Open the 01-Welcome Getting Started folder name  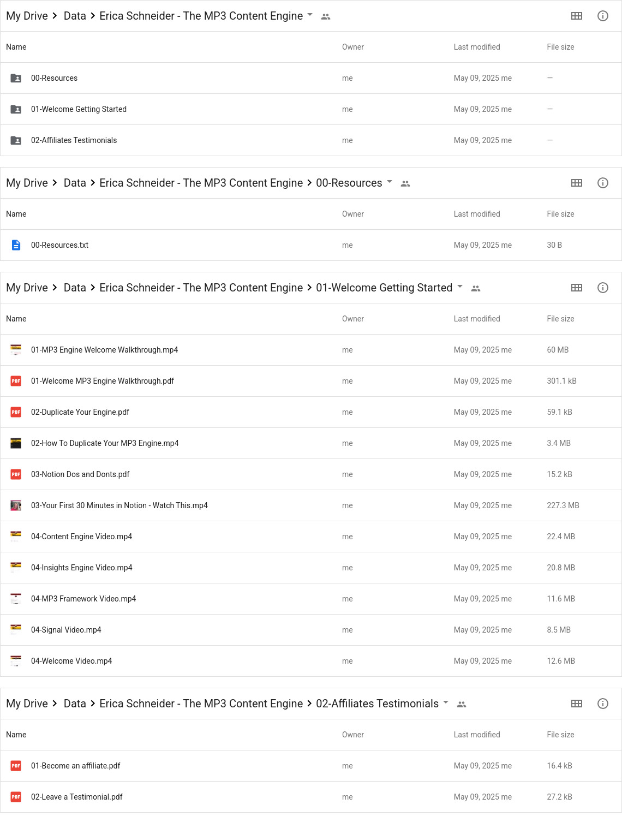pos(79,109)
